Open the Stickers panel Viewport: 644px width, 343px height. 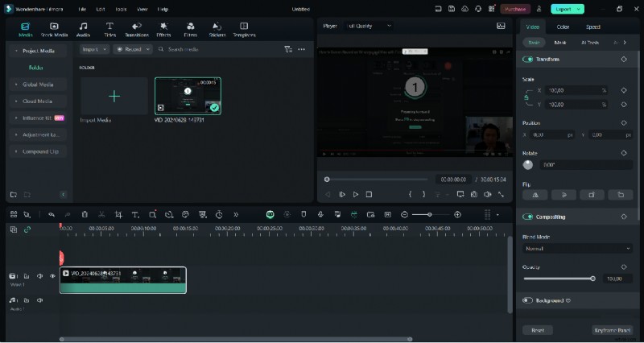(217, 30)
